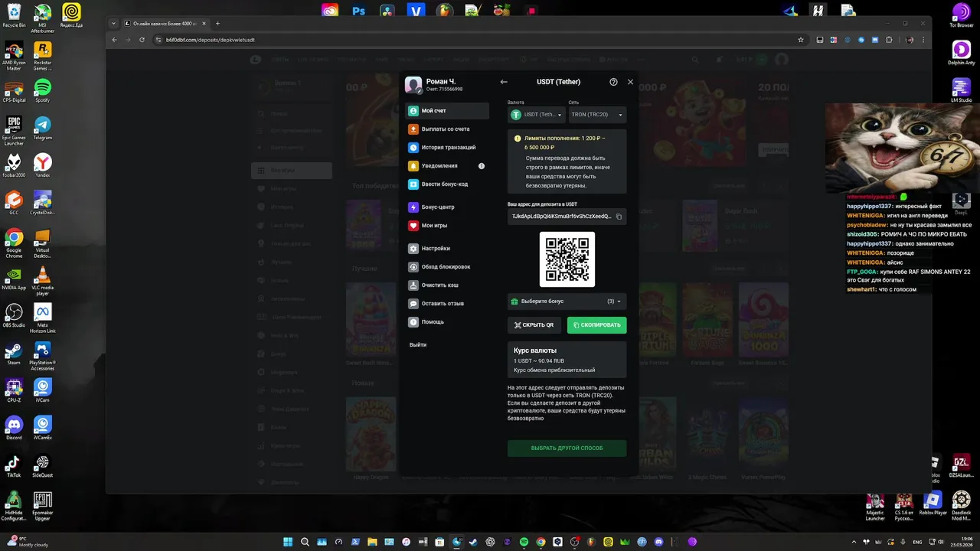Viewport: 980px width, 551px height.
Task: Reload the page with browser refresh icon
Action: click(142, 40)
